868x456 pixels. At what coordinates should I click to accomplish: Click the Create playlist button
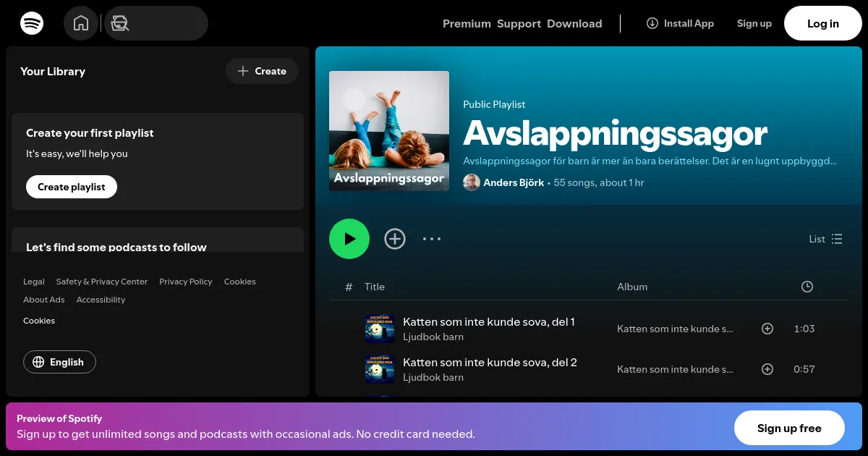point(71,187)
